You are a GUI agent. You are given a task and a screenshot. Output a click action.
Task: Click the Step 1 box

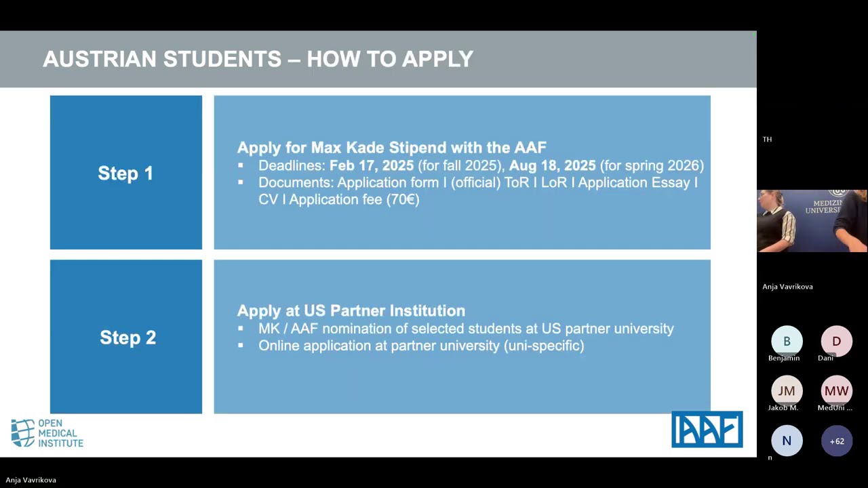(126, 173)
